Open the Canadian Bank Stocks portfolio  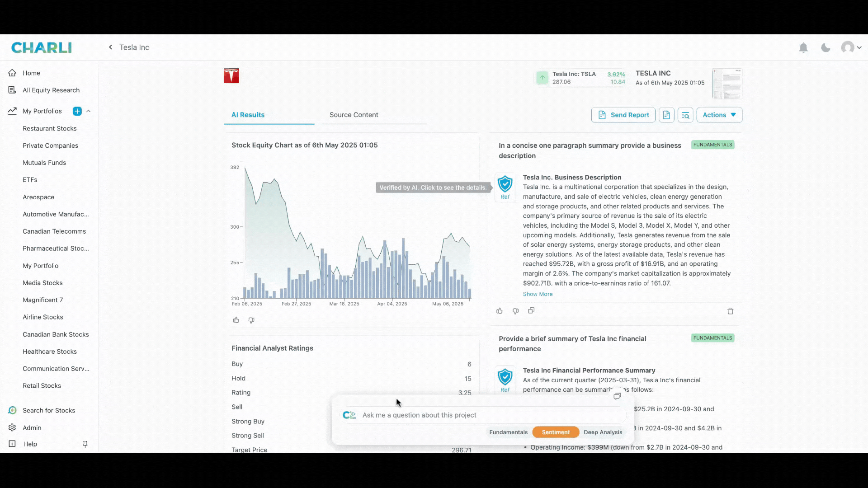coord(56,334)
